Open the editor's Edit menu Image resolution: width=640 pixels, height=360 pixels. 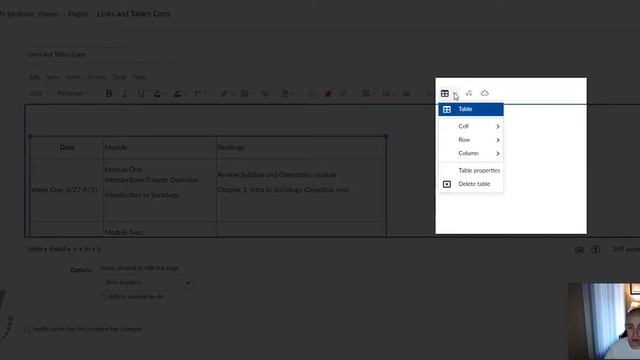point(34,77)
